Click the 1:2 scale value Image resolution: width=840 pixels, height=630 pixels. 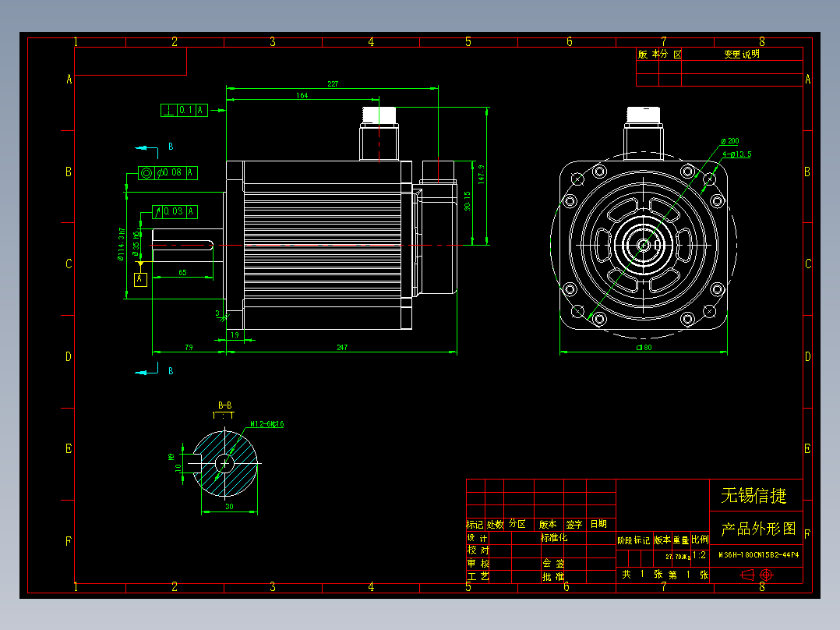pyautogui.click(x=699, y=555)
